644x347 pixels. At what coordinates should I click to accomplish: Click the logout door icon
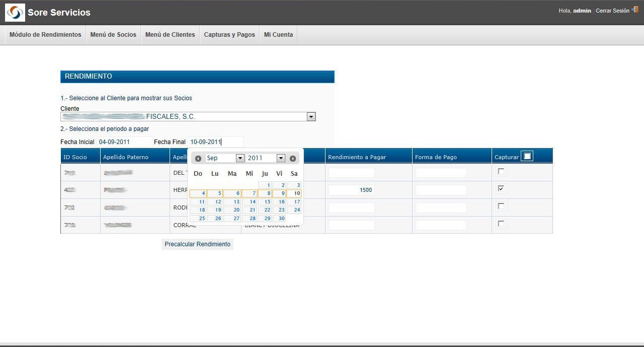coord(635,10)
